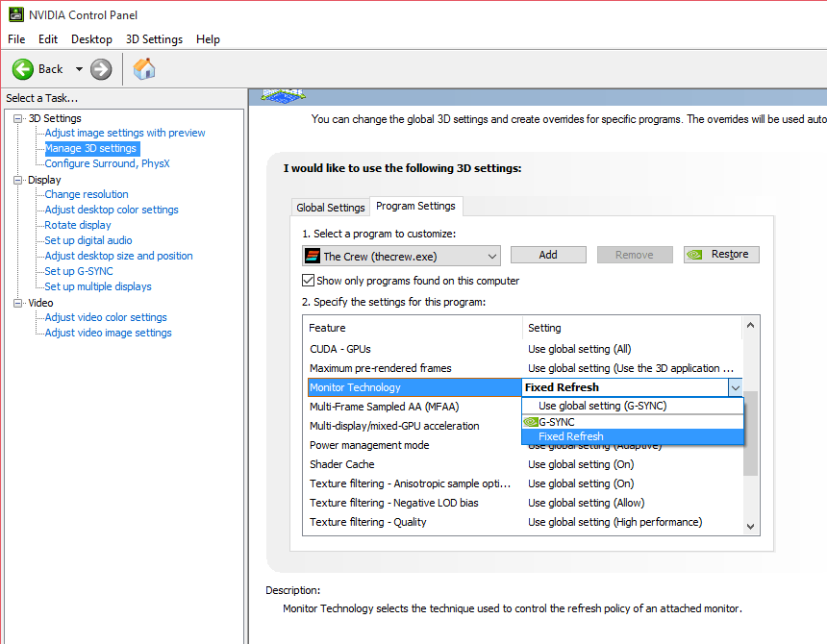
Task: Toggle Show only programs found checkbox
Action: (x=309, y=281)
